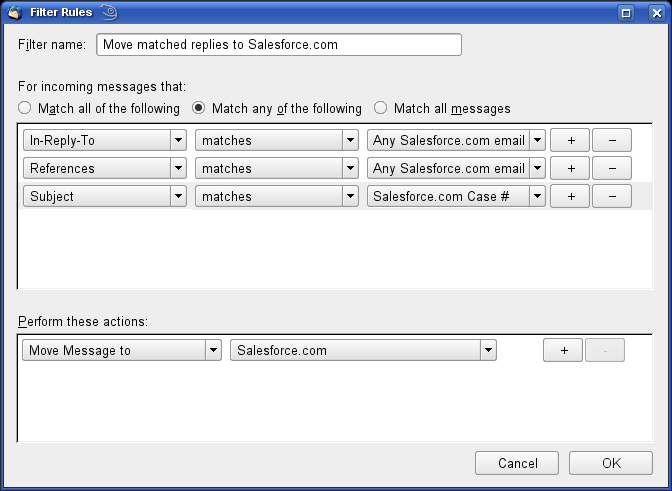Select Match any of the following
The width and height of the screenshot is (672, 491).
click(x=277, y=108)
